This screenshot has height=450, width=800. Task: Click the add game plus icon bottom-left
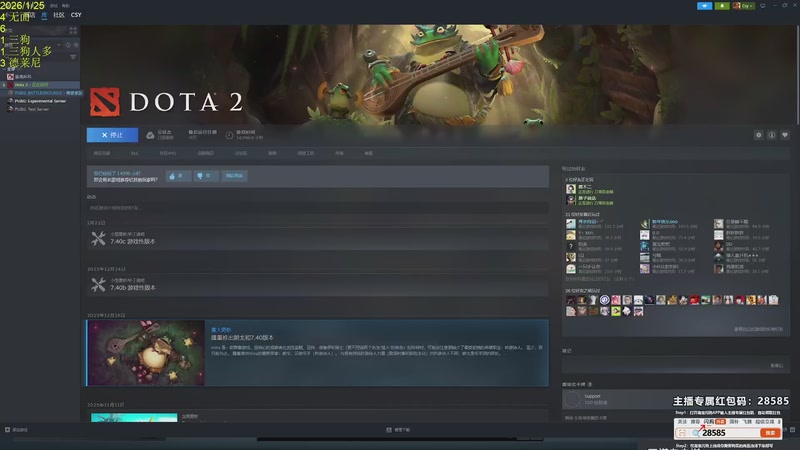click(8, 430)
